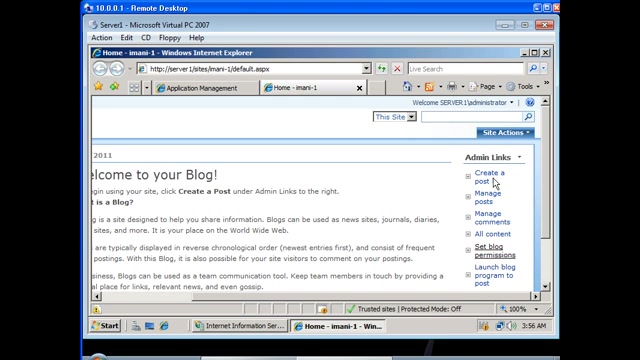Click the Print icon
This screenshot has width=640, height=360.
[451, 87]
